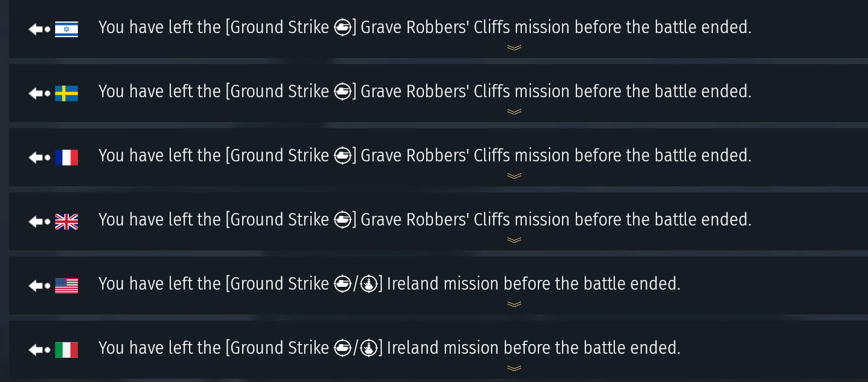The image size is (868, 382).
Task: Click the United States flag icon
Action: [x=66, y=285]
